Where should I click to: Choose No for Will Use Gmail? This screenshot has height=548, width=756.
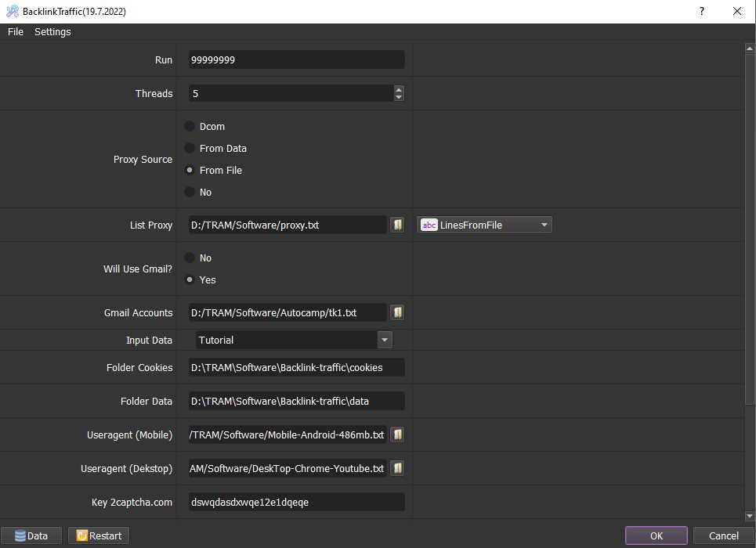(190, 258)
